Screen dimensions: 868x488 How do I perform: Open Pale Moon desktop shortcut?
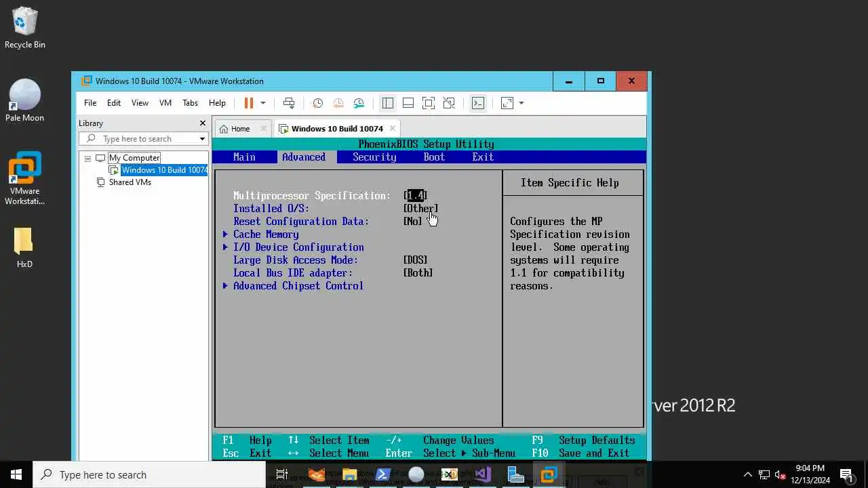point(24,100)
